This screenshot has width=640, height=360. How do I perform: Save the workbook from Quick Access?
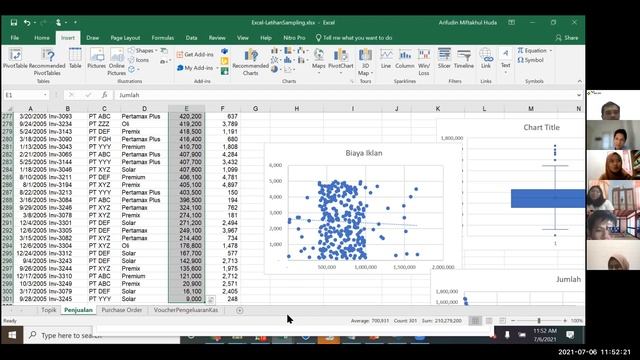tap(14, 22)
